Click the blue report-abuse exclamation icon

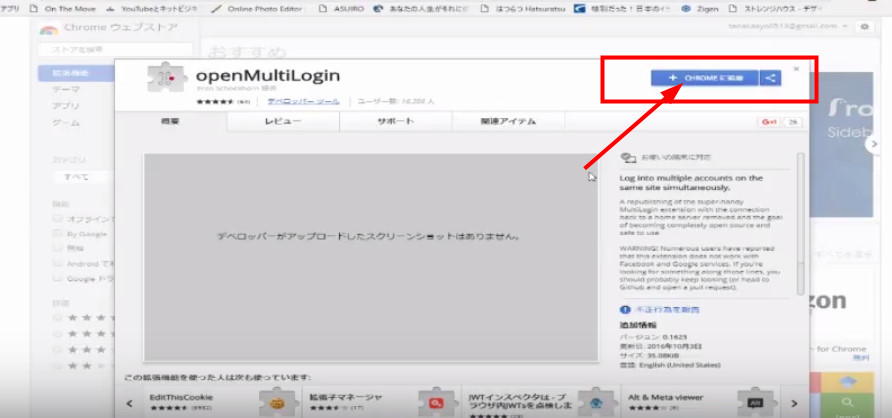point(626,310)
